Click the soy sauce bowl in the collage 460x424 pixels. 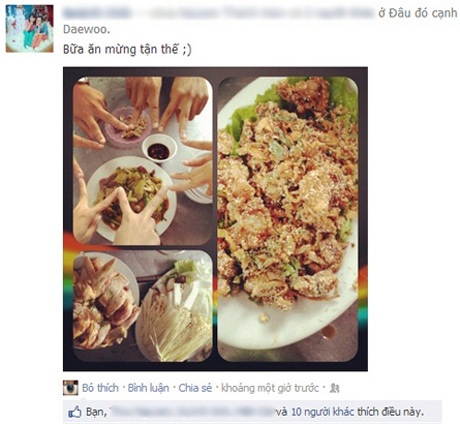coord(159,149)
